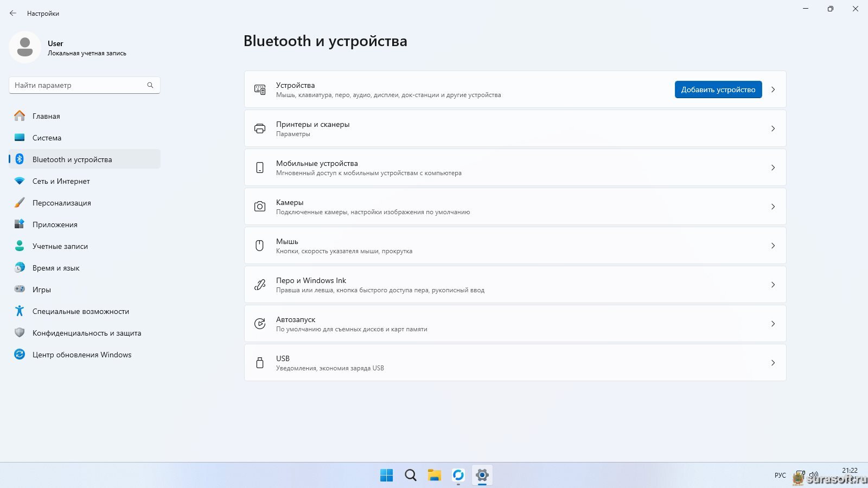Click the Устройства card icon
Screen dimensions: 868x488
click(260, 89)
